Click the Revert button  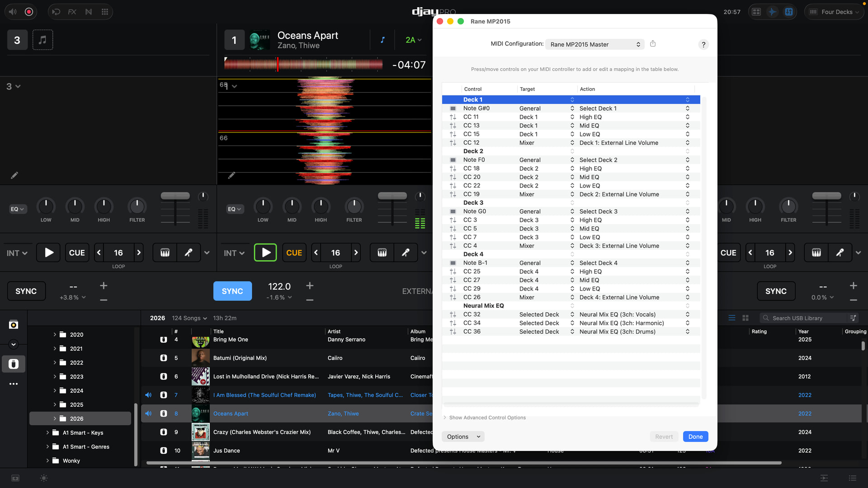click(664, 436)
